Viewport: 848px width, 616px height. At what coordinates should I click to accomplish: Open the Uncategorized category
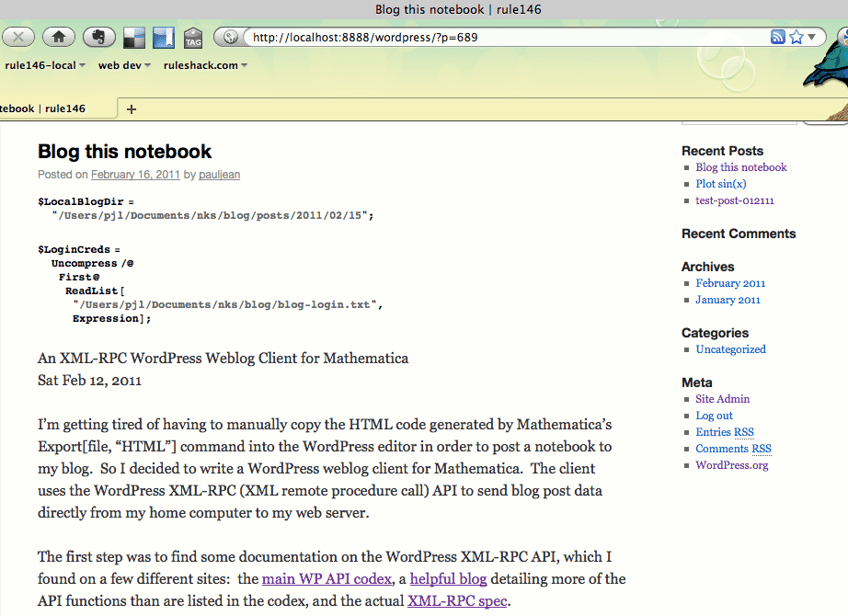point(730,349)
